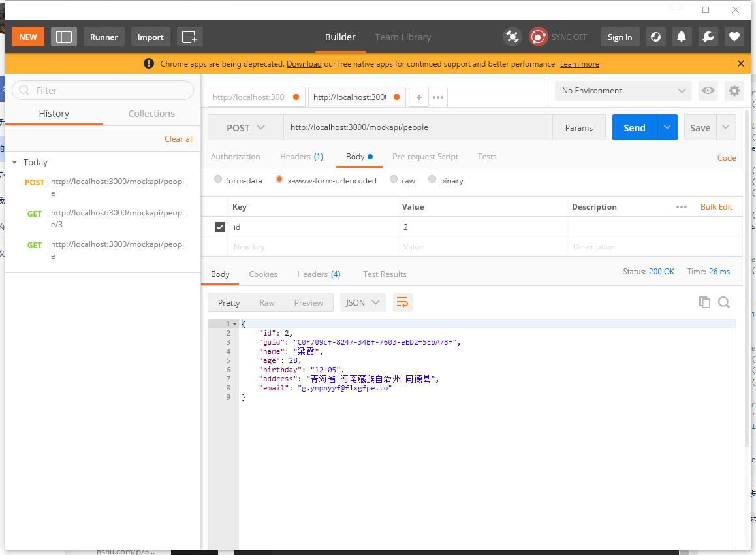The image size is (756, 555).
Task: Click the heart favorites icon
Action: tap(734, 37)
